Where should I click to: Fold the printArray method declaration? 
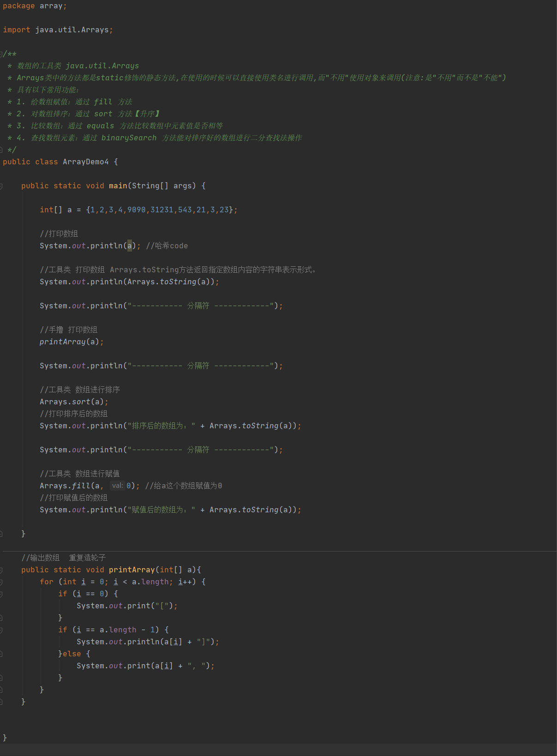coord(1,570)
